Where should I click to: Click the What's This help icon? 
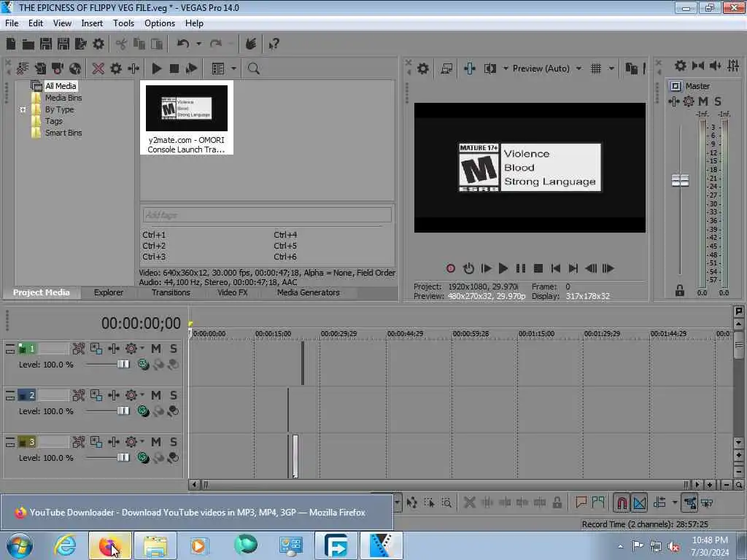point(274,44)
